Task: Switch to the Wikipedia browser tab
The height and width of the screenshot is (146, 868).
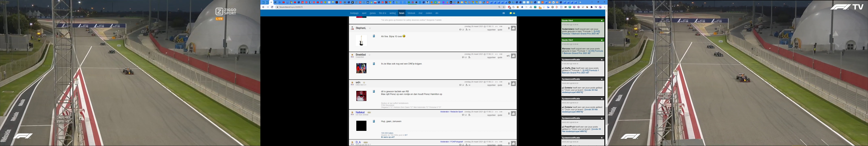Action: coord(553,2)
